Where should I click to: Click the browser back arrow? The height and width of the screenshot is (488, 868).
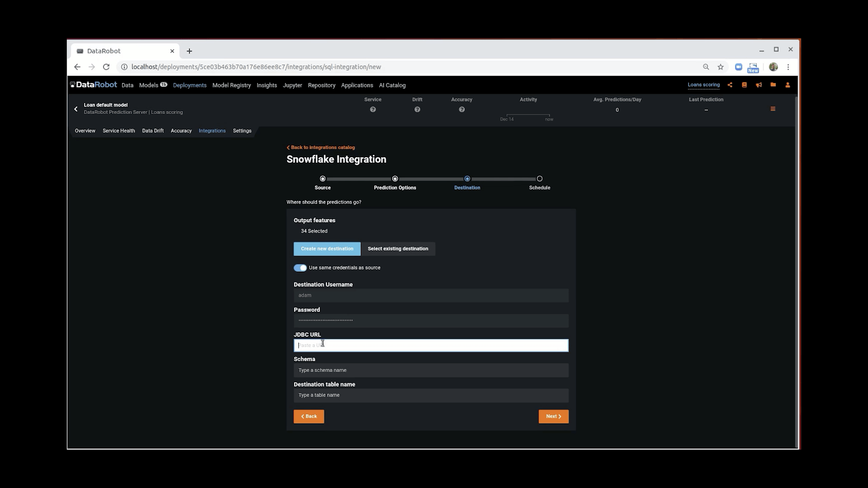[x=77, y=67]
